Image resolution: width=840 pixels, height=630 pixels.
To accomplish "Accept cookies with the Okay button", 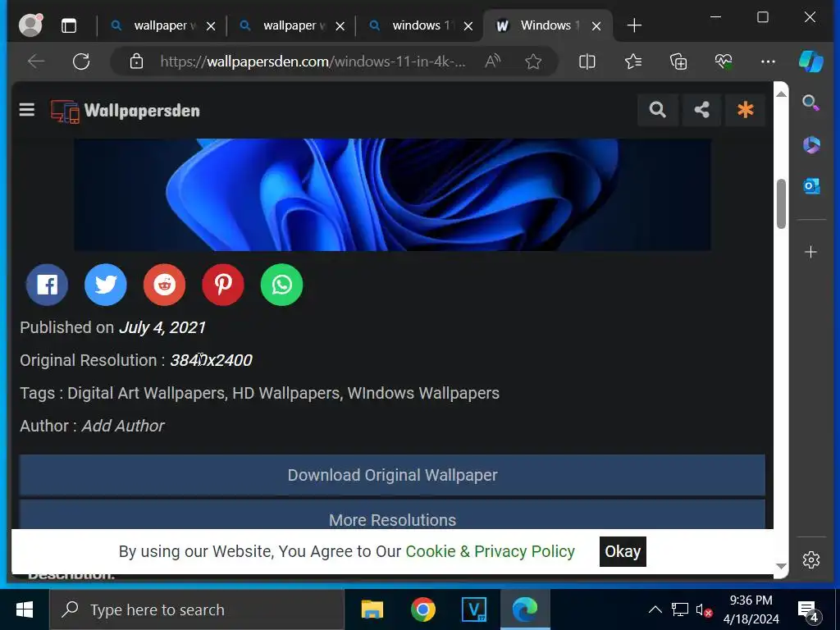I will 623,551.
